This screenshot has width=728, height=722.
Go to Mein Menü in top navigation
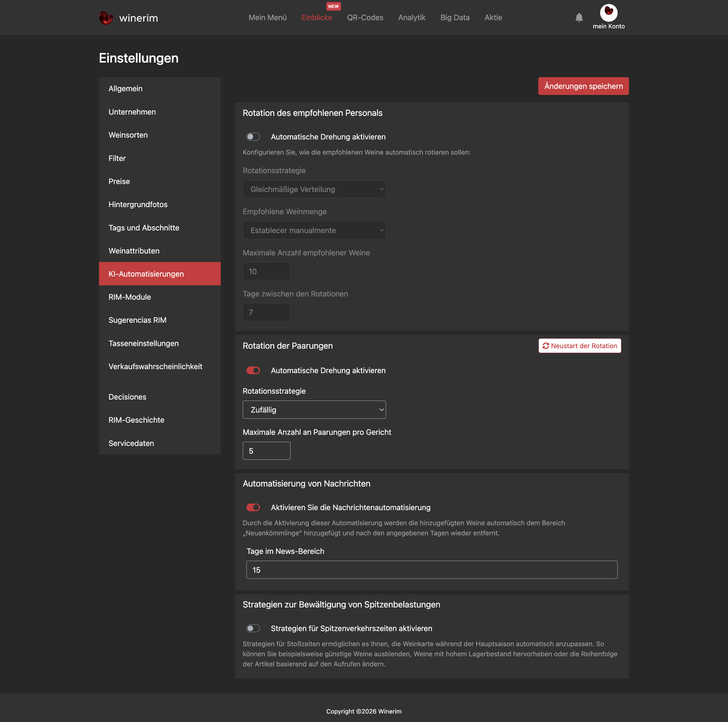point(267,17)
